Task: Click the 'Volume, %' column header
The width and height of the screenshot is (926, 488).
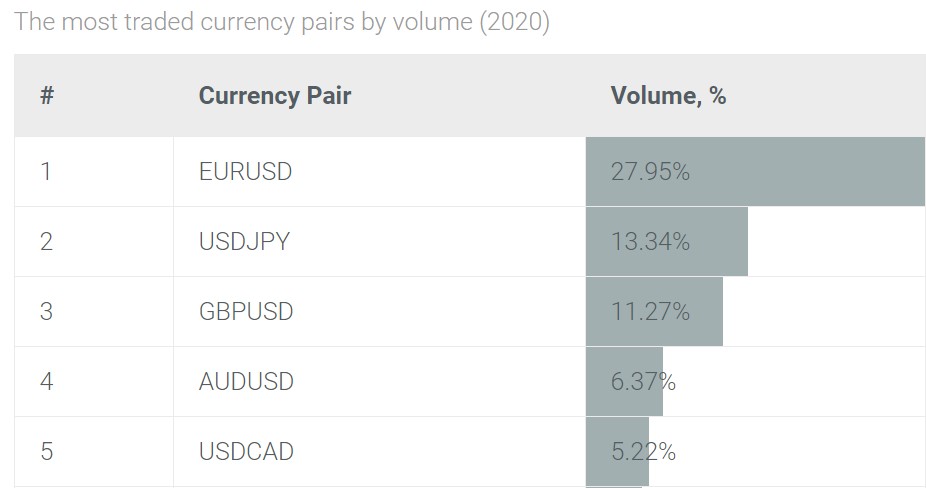Action: click(668, 95)
